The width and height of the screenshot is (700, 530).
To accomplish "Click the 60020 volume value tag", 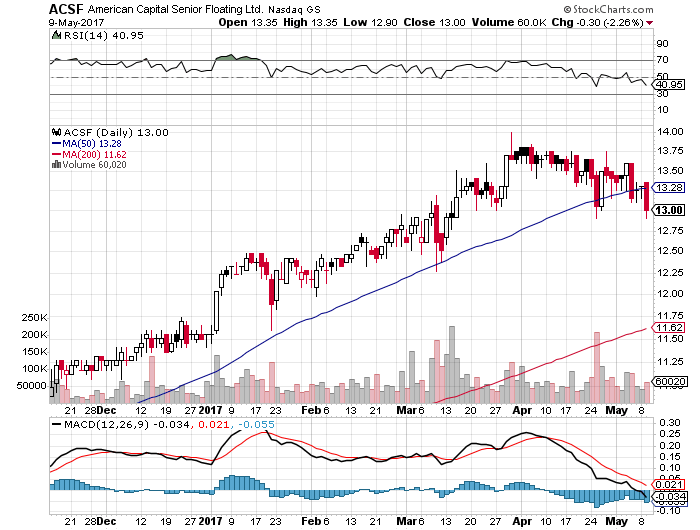I will click(x=667, y=382).
